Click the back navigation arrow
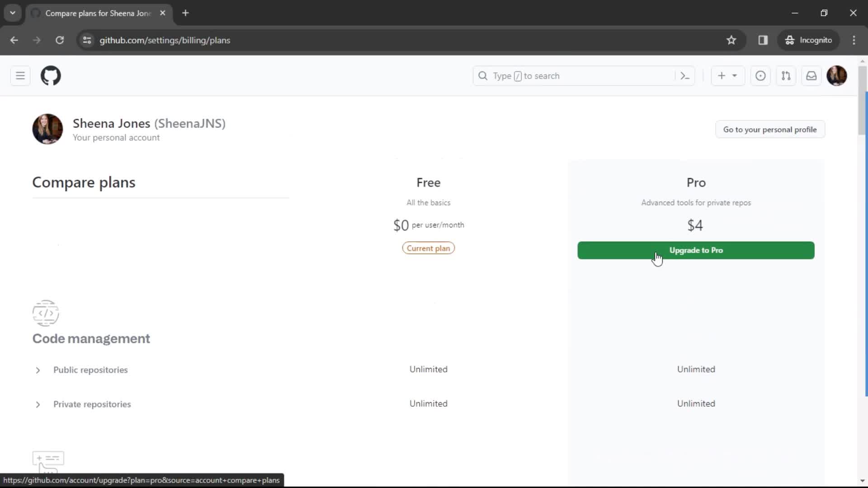868x488 pixels. coord(14,40)
